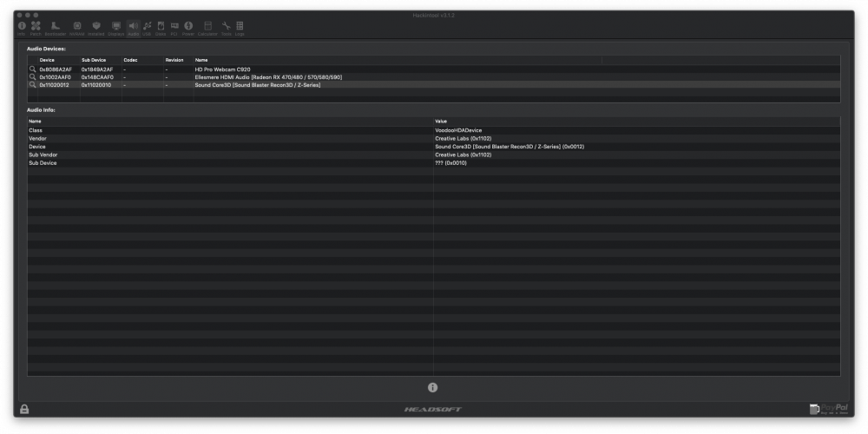Screen dimensions: 868x434
Task: Sort audio devices by Device column
Action: click(x=59, y=60)
